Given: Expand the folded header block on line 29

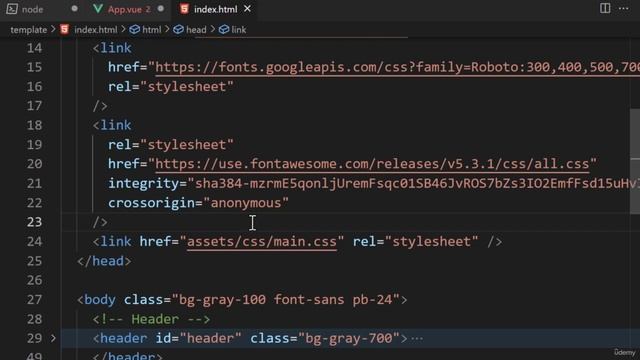Looking at the screenshot, I should pos(53,338).
